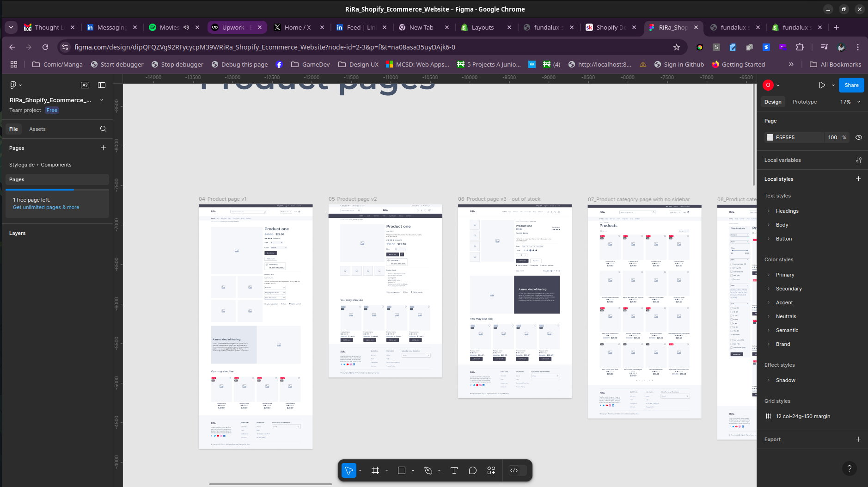This screenshot has height=487, width=868.
Task: Click the Share button
Action: coord(851,85)
